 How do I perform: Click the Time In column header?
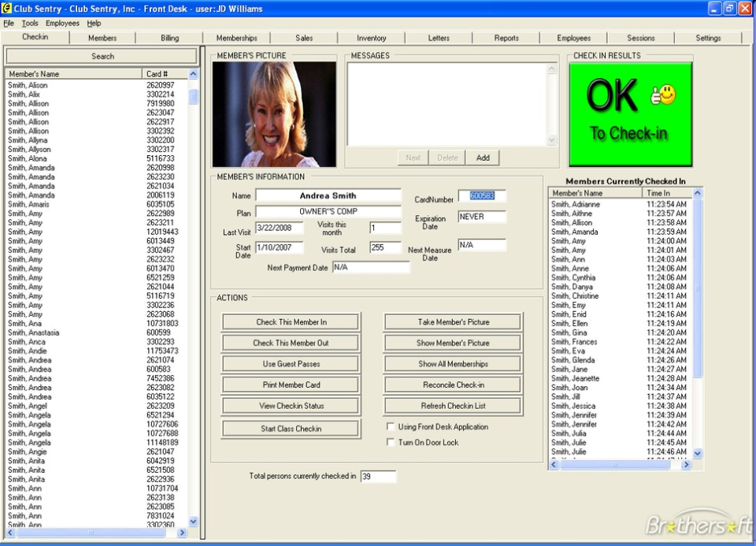667,193
